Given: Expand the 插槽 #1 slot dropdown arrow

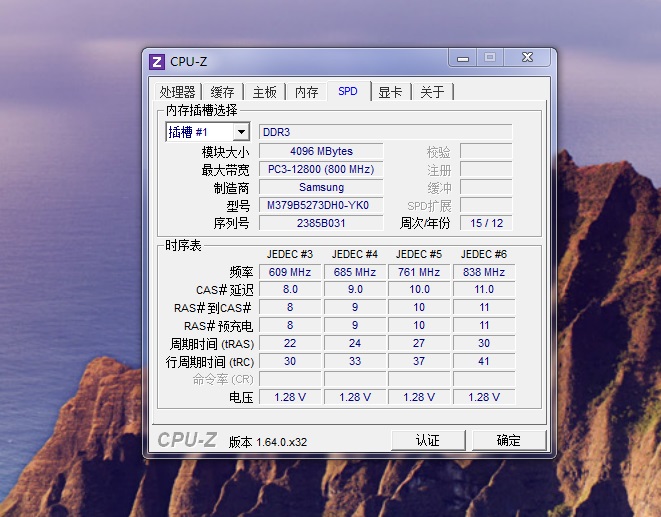Looking at the screenshot, I should point(241,132).
